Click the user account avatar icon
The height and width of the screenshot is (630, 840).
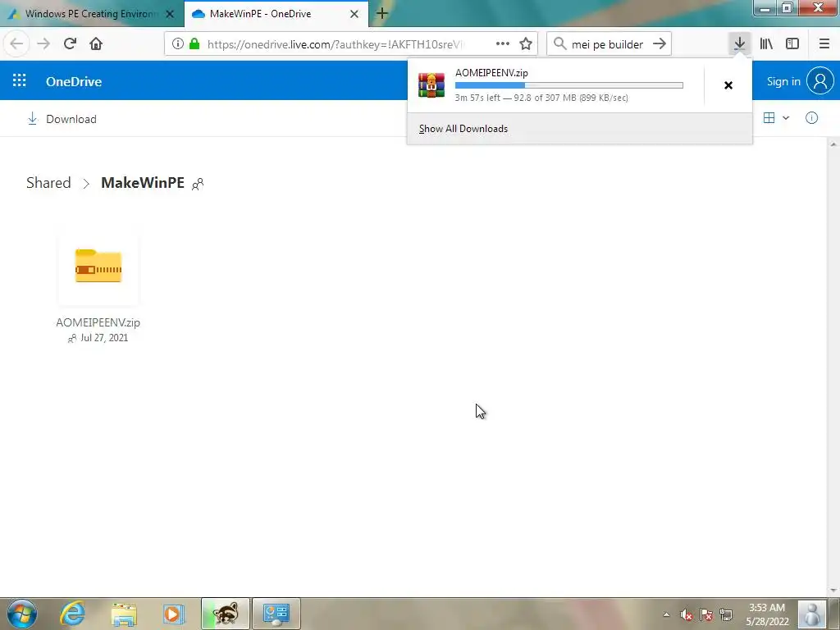point(820,81)
